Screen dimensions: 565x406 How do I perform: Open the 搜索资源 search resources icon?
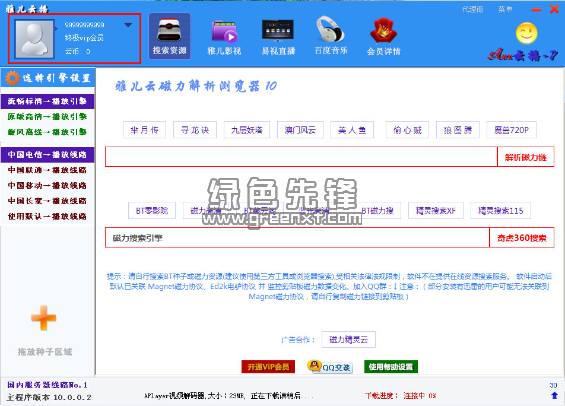click(169, 36)
